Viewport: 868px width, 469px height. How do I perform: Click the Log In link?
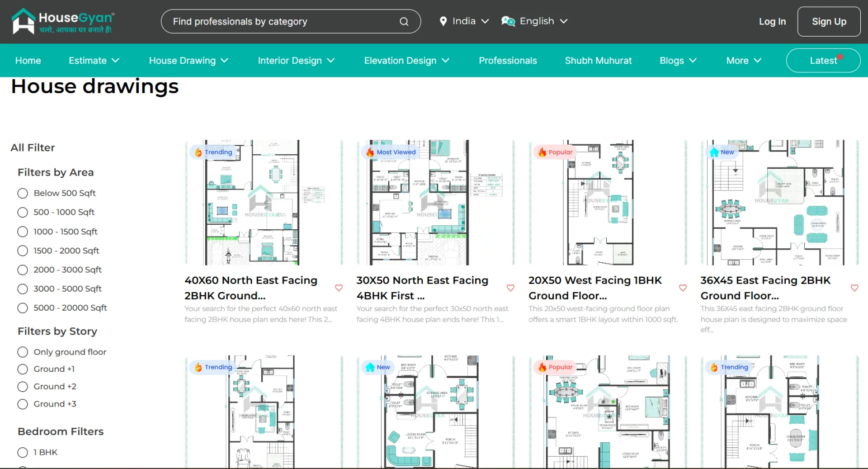pyautogui.click(x=772, y=22)
